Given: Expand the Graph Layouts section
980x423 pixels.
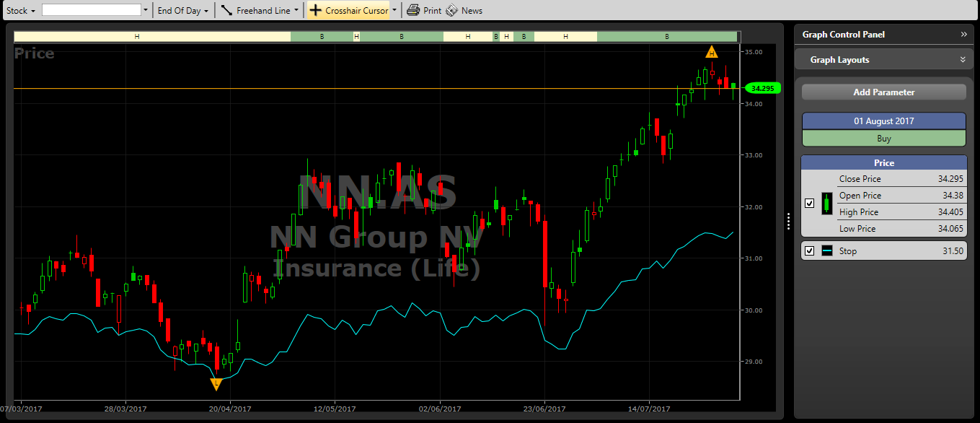Looking at the screenshot, I should click(963, 59).
